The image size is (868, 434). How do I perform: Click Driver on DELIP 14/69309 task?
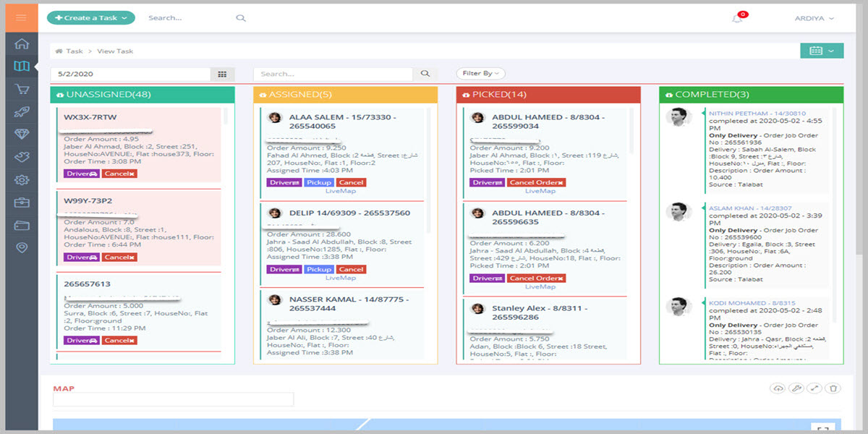284,269
